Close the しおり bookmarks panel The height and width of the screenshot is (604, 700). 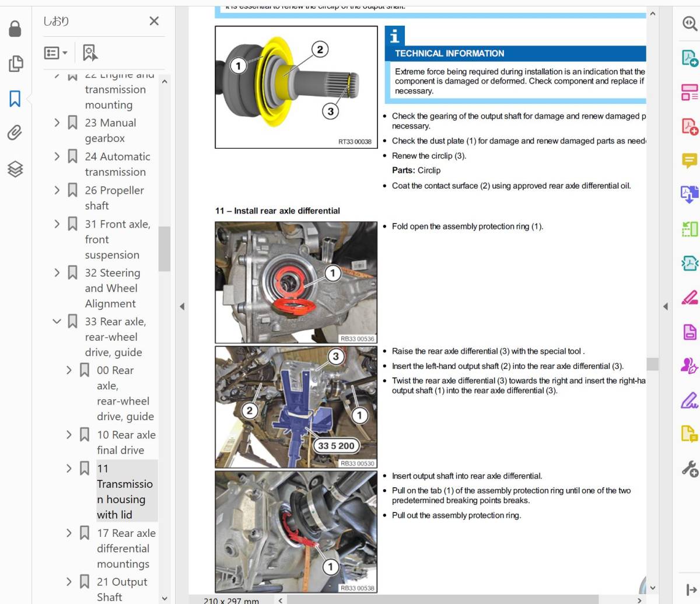154,21
